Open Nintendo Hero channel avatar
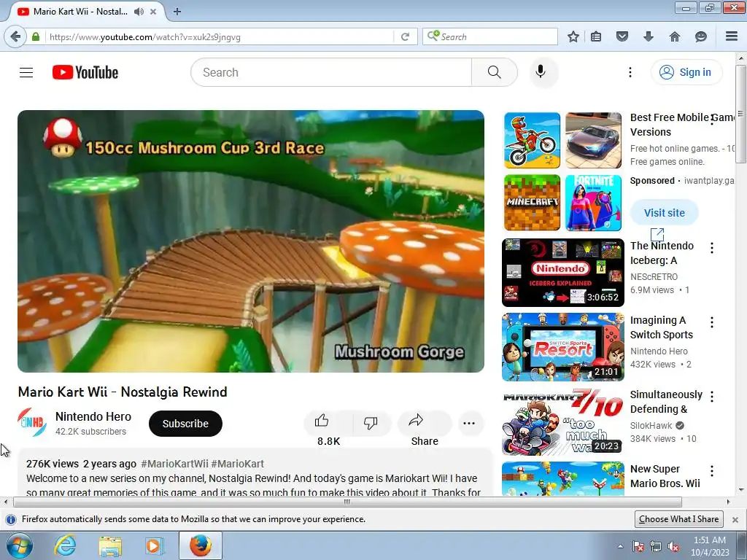The height and width of the screenshot is (560, 747). [32, 422]
